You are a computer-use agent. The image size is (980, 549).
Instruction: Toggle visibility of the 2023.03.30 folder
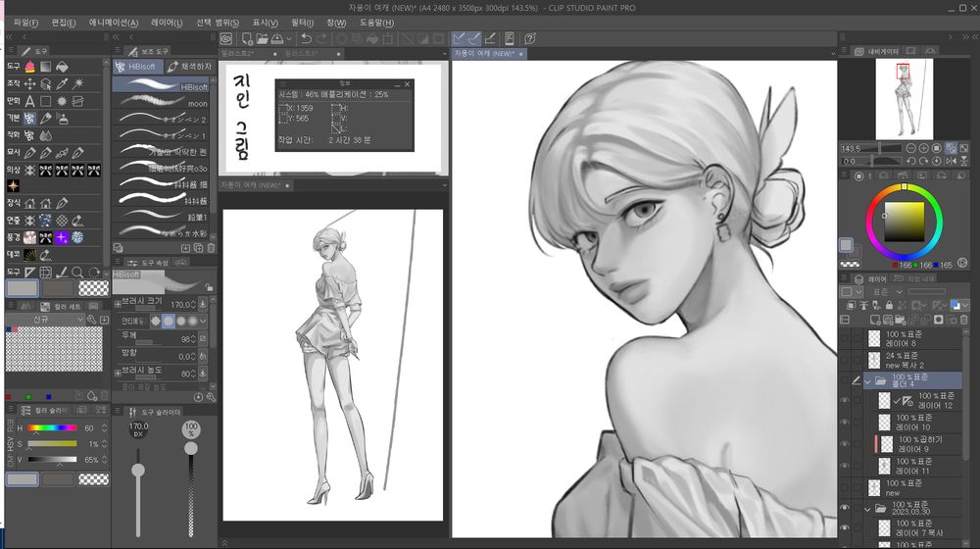point(845,509)
